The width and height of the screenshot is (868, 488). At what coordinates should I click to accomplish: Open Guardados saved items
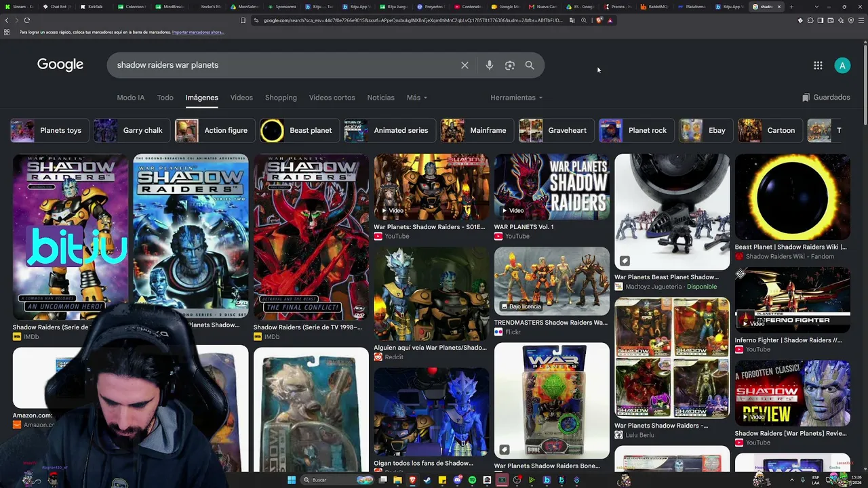click(825, 97)
